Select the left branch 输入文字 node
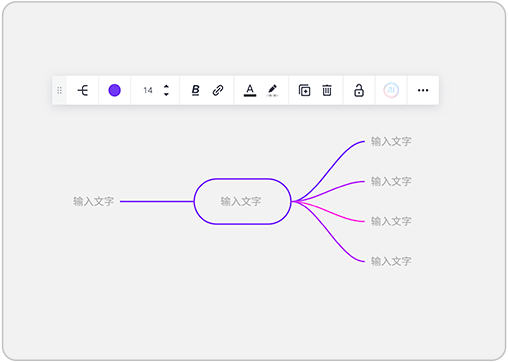Image resolution: width=508 pixels, height=362 pixels. coord(94,201)
